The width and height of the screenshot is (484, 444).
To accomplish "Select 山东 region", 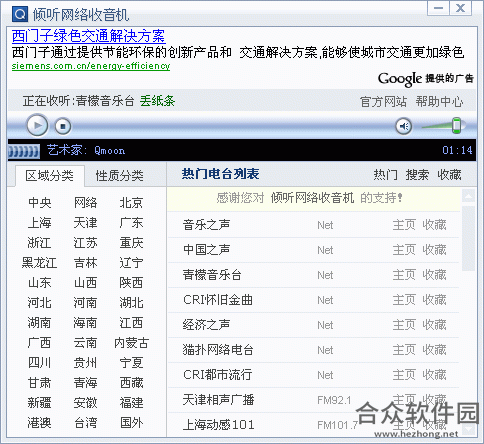I will pyautogui.click(x=39, y=283).
